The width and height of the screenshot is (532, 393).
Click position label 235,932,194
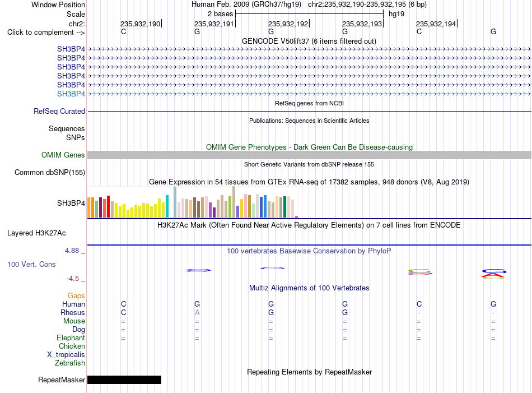[x=436, y=24]
